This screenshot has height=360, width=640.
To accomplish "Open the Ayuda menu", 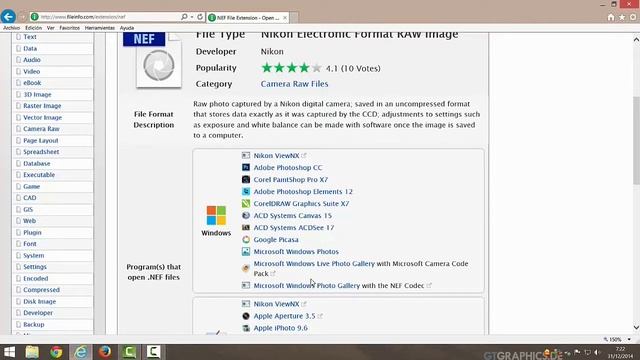I will 127,28.
